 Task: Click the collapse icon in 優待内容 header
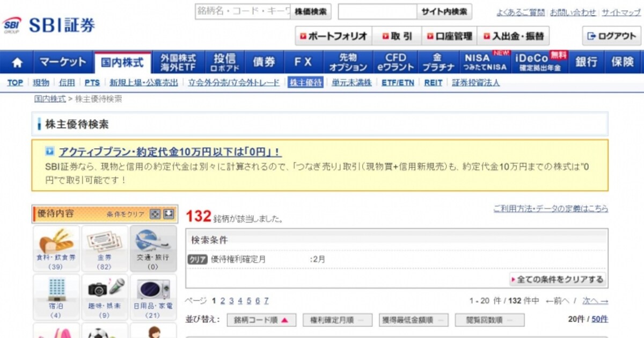click(x=169, y=214)
